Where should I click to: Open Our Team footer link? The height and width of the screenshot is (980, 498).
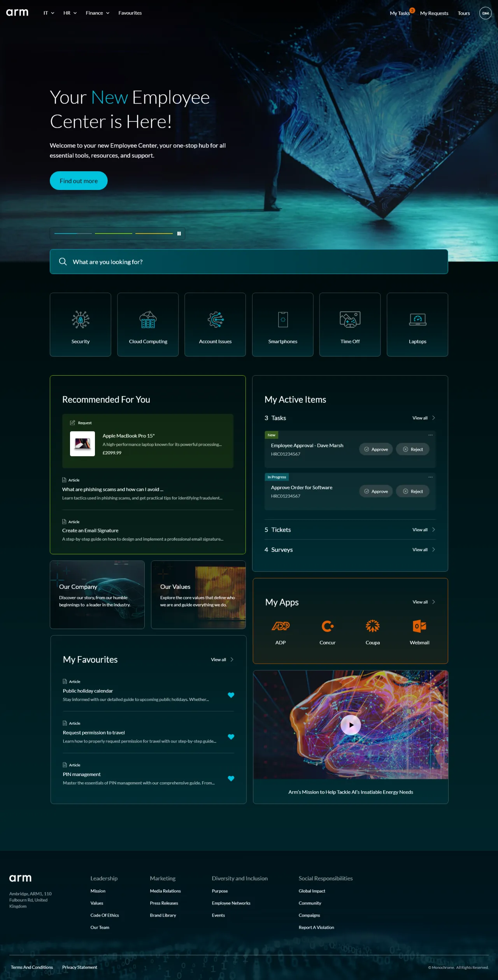pos(100,927)
